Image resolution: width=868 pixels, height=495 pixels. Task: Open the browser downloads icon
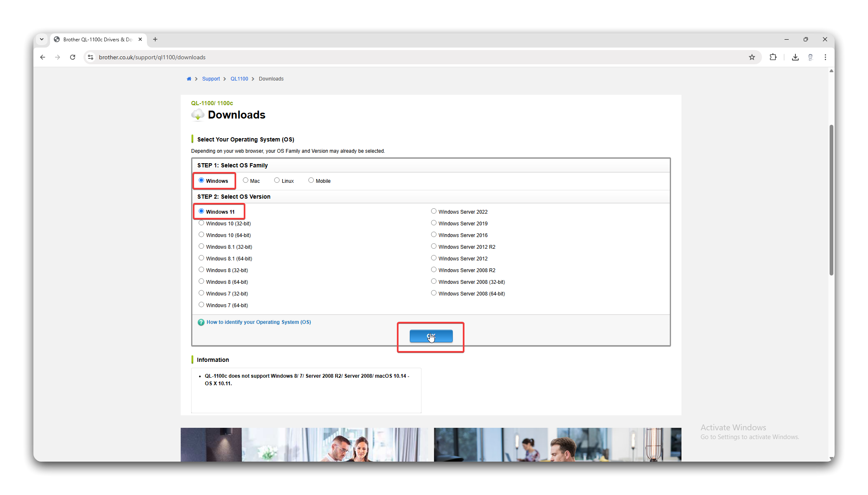click(795, 57)
